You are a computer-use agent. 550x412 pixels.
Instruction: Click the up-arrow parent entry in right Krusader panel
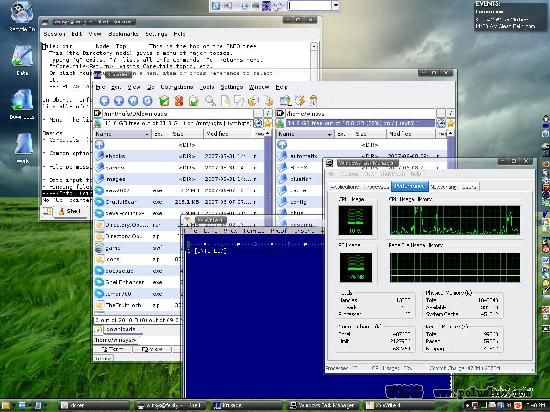point(282,144)
